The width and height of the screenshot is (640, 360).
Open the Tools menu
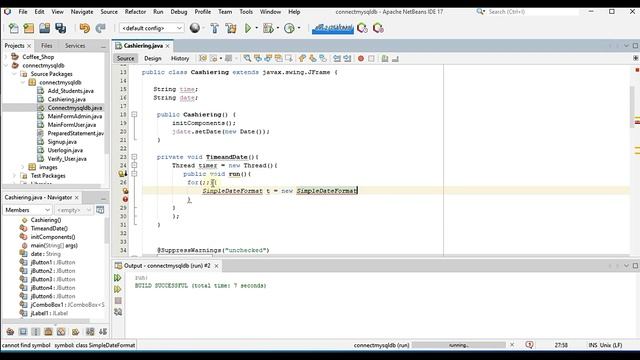[246, 12]
